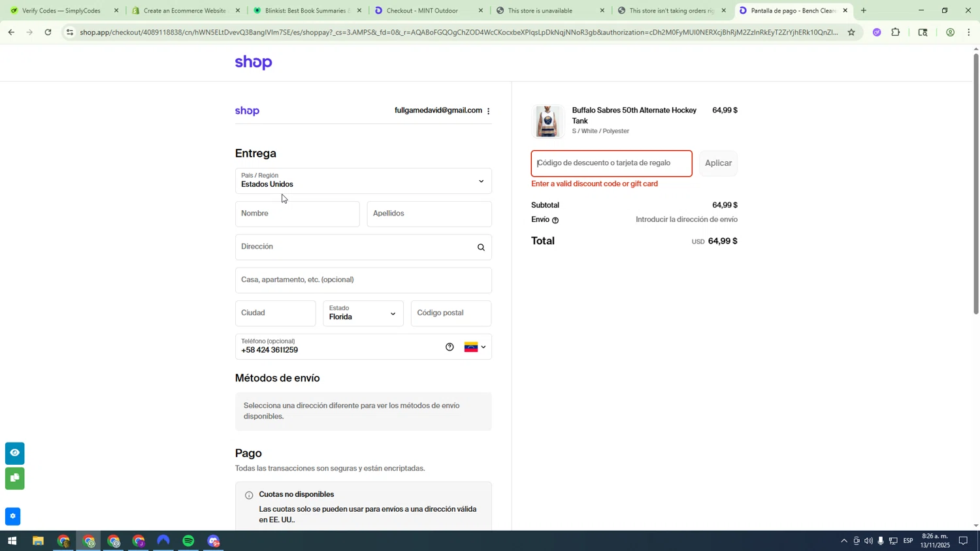This screenshot has height=551, width=980.
Task: Open the Chrome profile icon
Action: coord(950,32)
